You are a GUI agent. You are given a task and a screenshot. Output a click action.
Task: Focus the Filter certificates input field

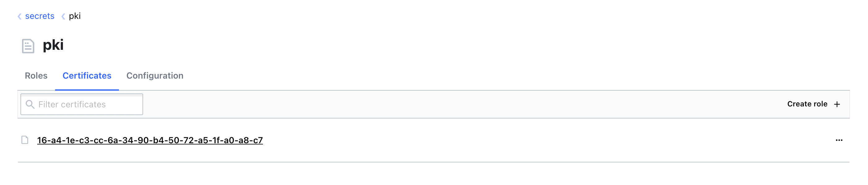[88, 104]
